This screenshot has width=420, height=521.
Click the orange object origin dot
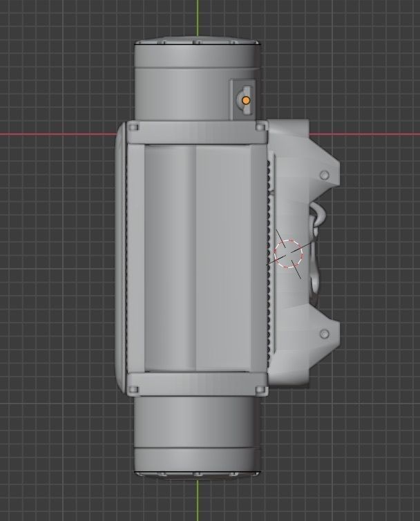[x=245, y=100]
